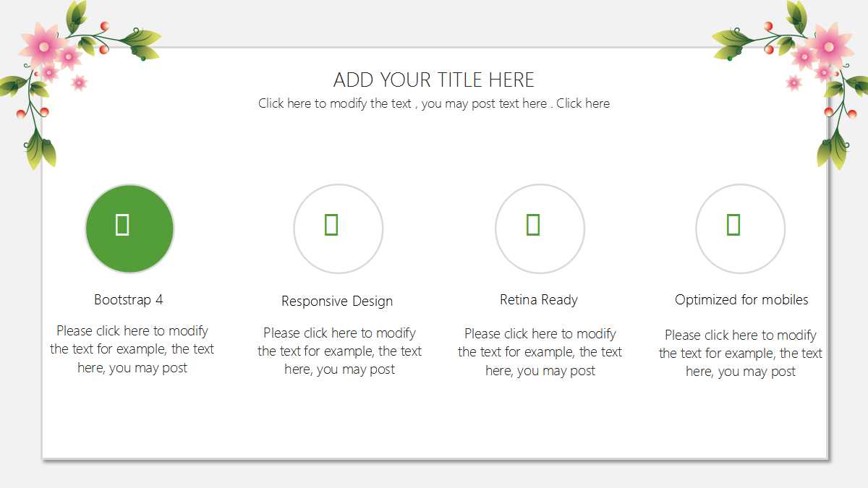Image resolution: width=868 pixels, height=488 pixels.
Task: Select the circle icon above Responsive Design
Action: point(338,228)
